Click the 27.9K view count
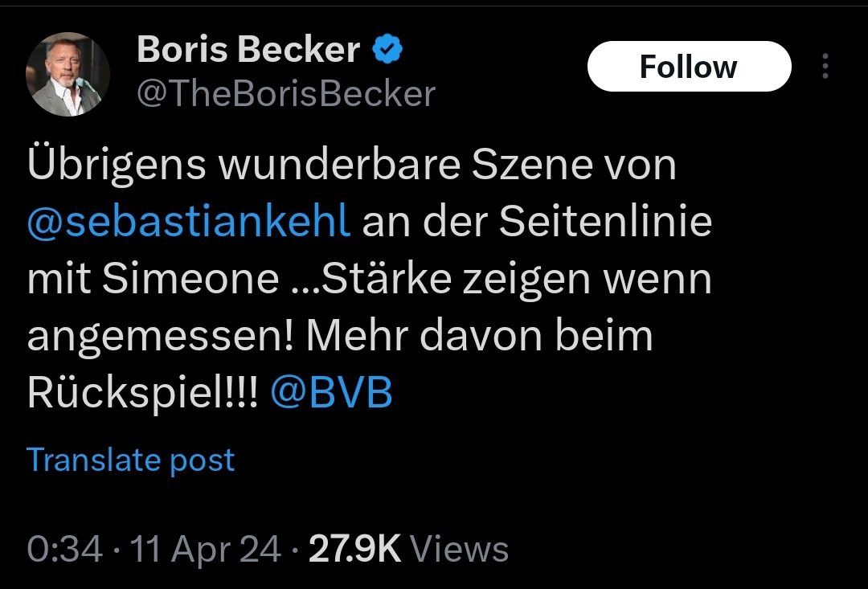 [x=354, y=549]
